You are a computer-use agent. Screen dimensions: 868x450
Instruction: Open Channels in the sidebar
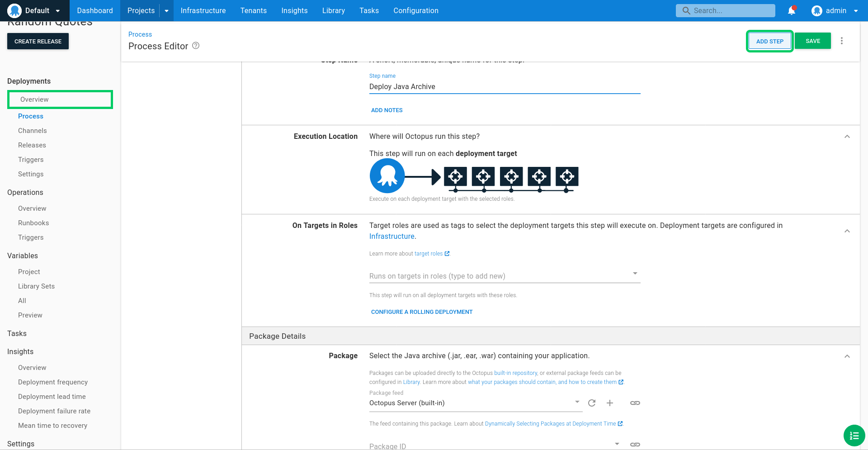coord(33,131)
